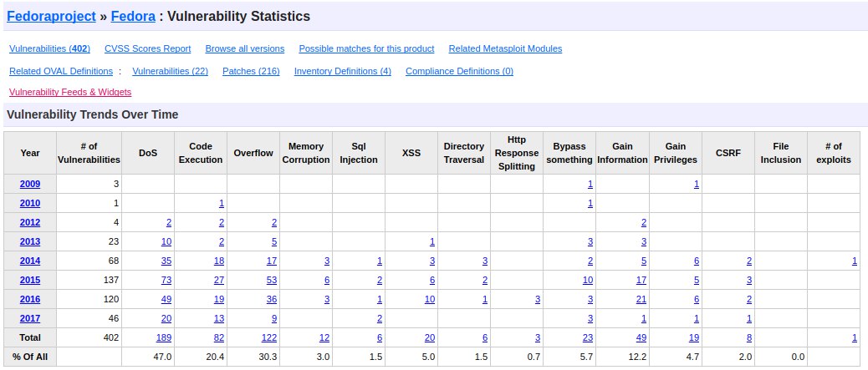Open Vulnerabilities (402) link
Viewport: 868px width, 370px height.
49,48
